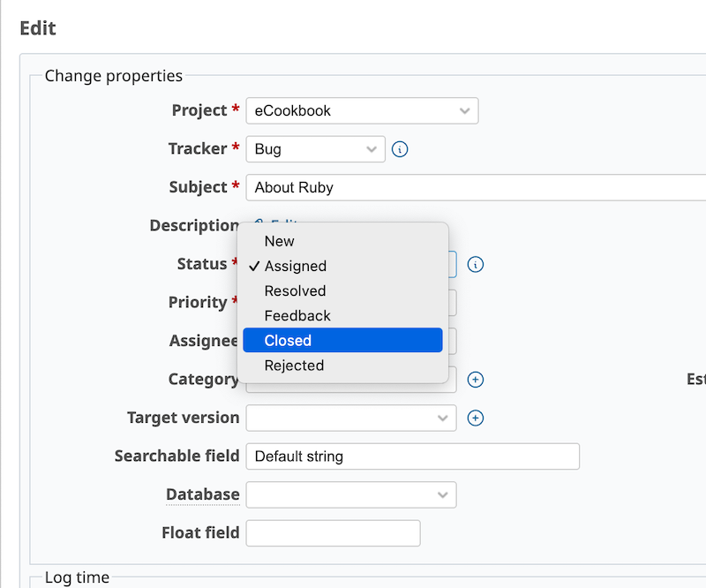Select Closed from the status list
706x588 pixels.
tap(342, 340)
